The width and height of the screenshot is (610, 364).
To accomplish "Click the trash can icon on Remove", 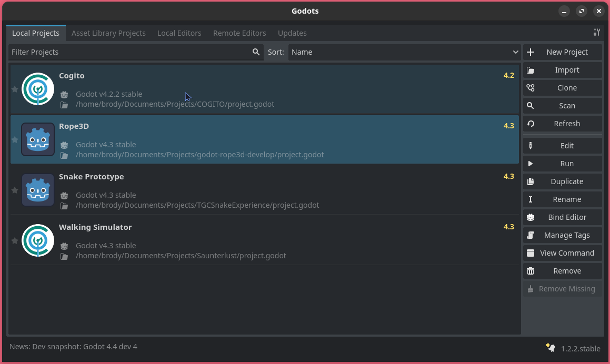I will click(530, 271).
